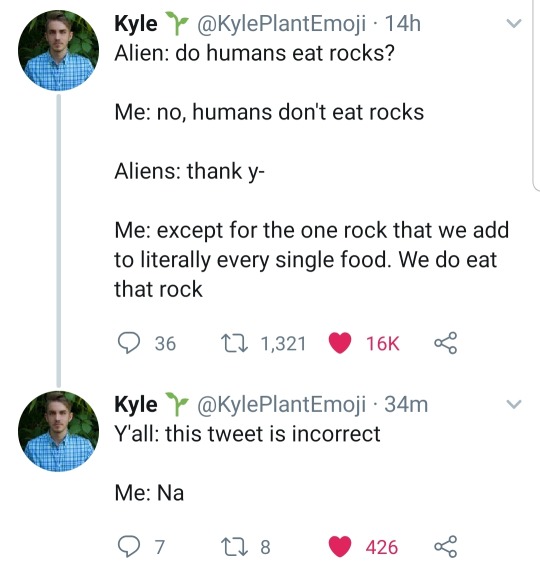
Task: Open Kyle's avatar on the reply tweet
Action: pyautogui.click(x=59, y=431)
